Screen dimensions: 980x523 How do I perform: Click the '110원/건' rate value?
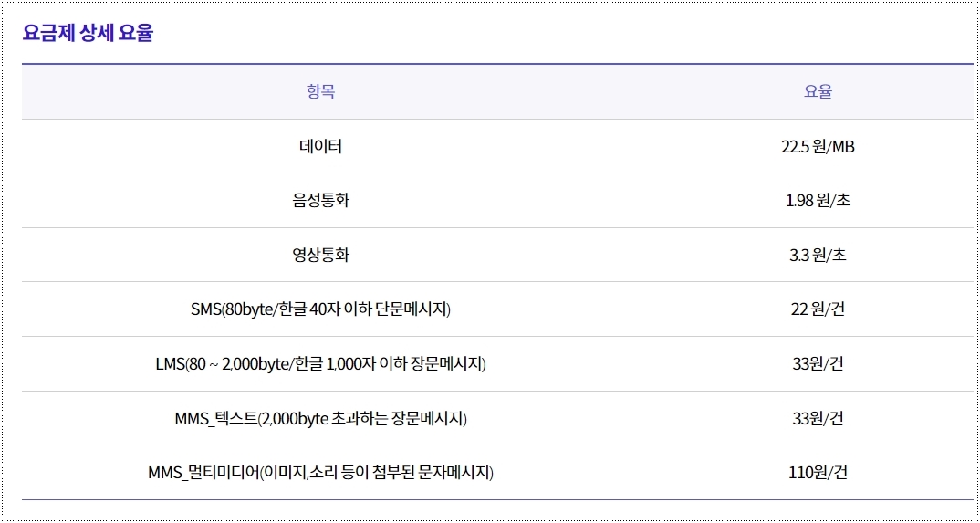pyautogui.click(x=818, y=473)
